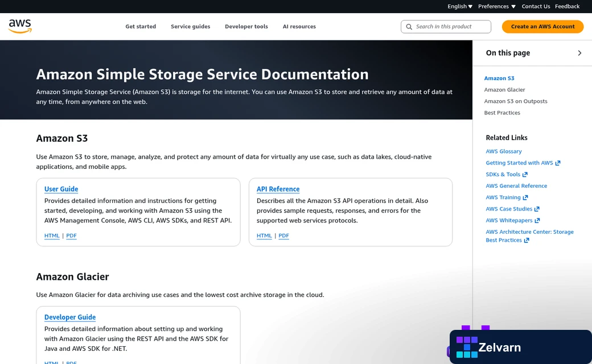Click external icon beside SDKs & Tools
Image resolution: width=592 pixels, height=364 pixels.
coord(525,174)
